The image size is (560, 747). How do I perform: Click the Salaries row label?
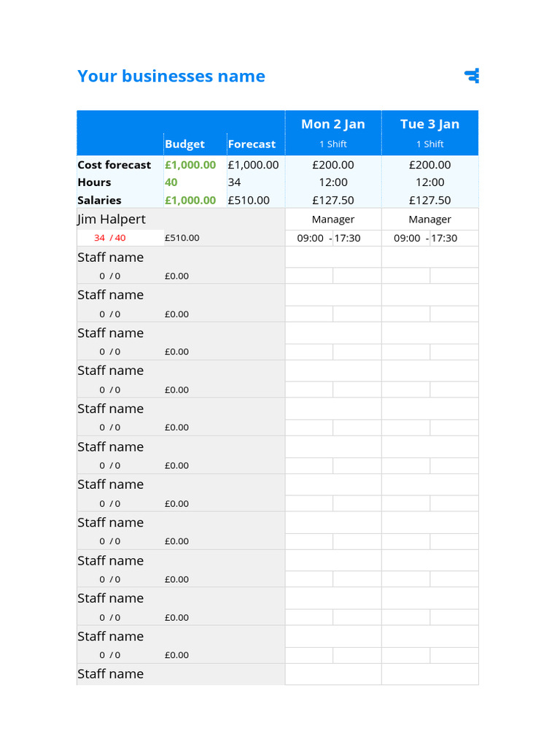pos(100,200)
